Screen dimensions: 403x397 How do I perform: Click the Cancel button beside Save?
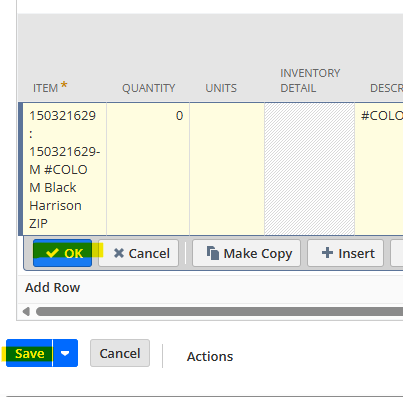click(x=120, y=353)
